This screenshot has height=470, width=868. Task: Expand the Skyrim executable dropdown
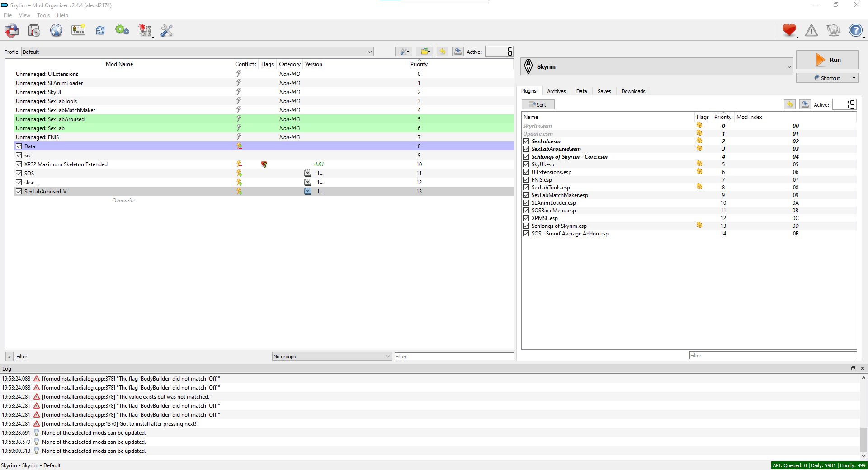click(x=657, y=66)
